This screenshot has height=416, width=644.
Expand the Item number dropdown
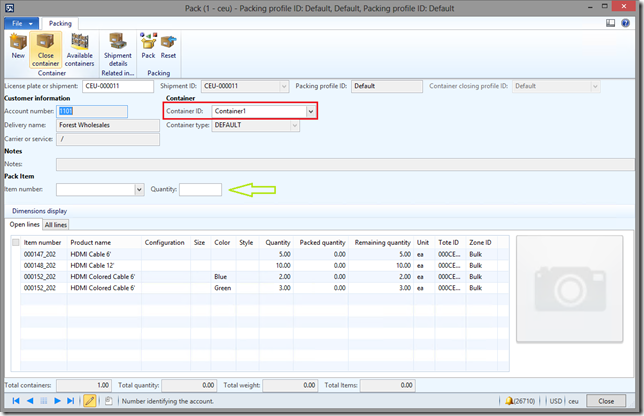[139, 189]
